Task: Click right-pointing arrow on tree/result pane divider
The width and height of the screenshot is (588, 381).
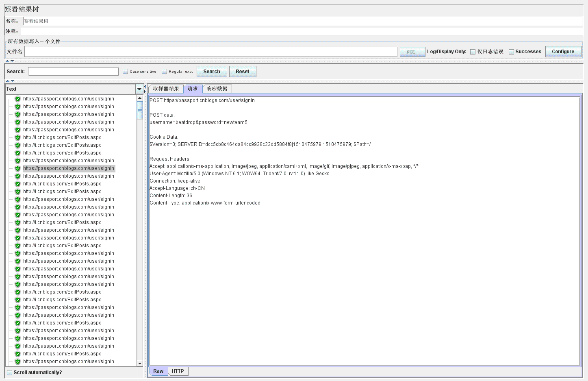Action: [145, 91]
